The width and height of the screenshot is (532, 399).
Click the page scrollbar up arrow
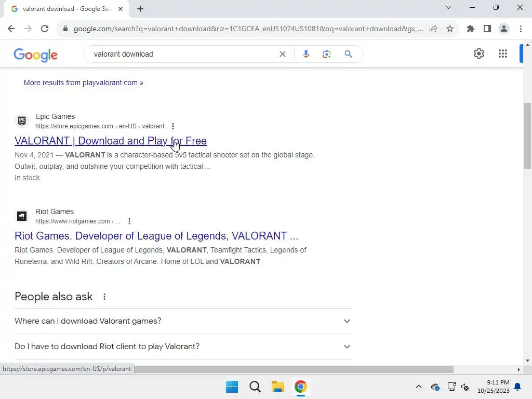point(527,45)
